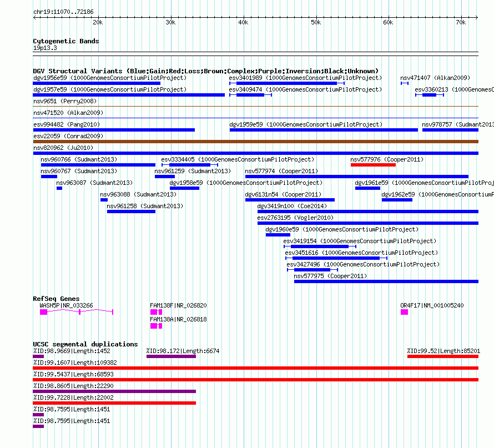Click the 40k mark on the ruler
494x448 pixels.
[243, 22]
